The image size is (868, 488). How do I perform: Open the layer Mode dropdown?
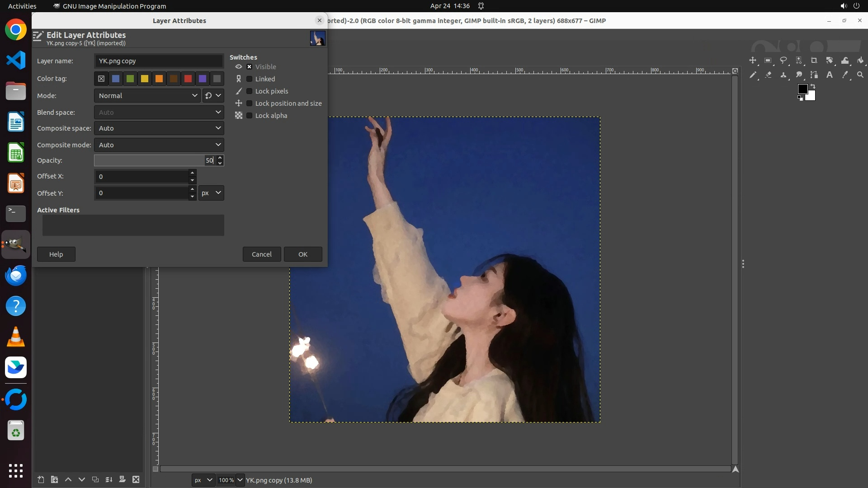[x=147, y=96]
